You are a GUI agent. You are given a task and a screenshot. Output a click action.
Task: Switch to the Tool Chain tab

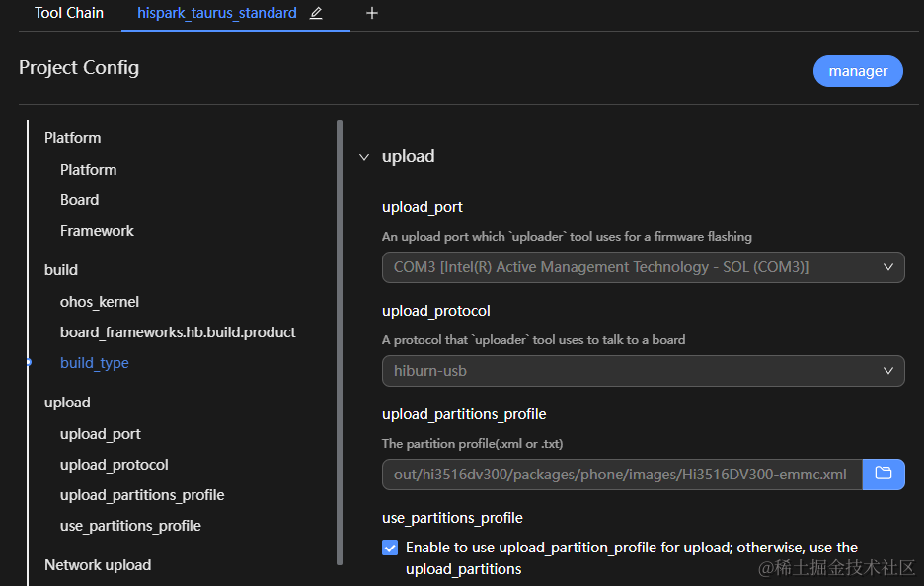[69, 14]
